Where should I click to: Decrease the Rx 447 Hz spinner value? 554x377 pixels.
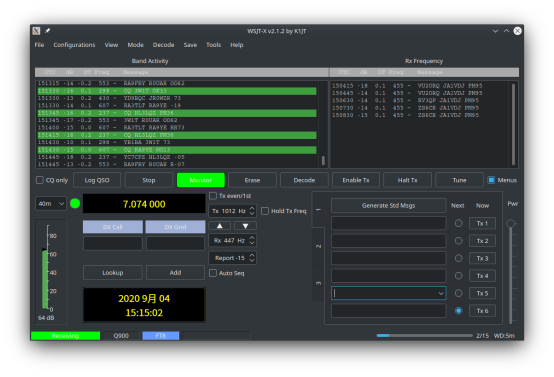click(252, 243)
